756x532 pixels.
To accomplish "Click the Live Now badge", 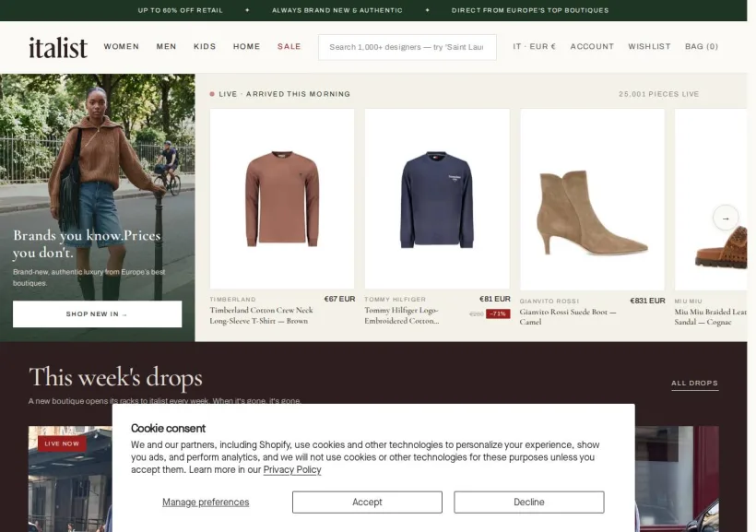I will 62,443.
